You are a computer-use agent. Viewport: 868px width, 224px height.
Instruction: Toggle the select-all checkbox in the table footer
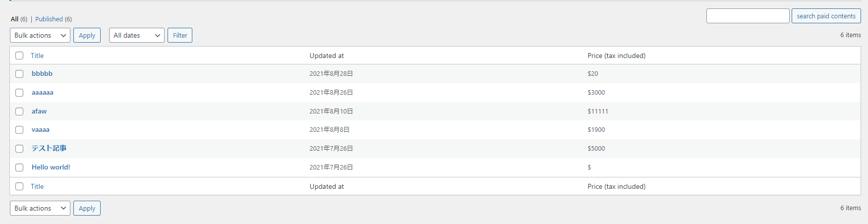19,186
